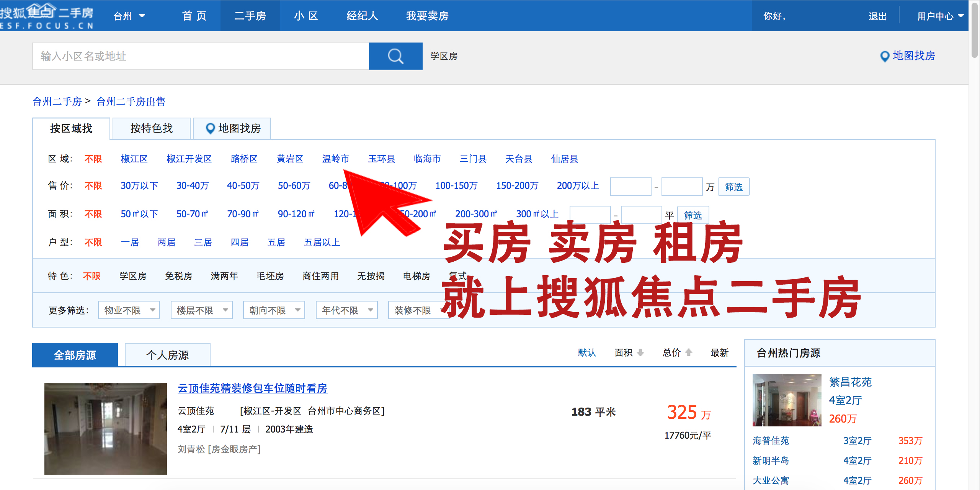Click the 退出 logout link
The image size is (980, 490).
tap(878, 16)
